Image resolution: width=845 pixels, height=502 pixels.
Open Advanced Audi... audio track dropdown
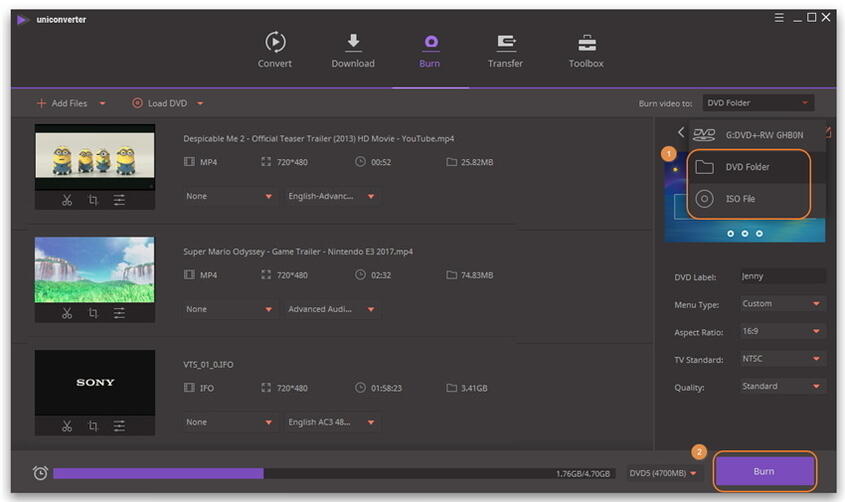[x=331, y=309]
